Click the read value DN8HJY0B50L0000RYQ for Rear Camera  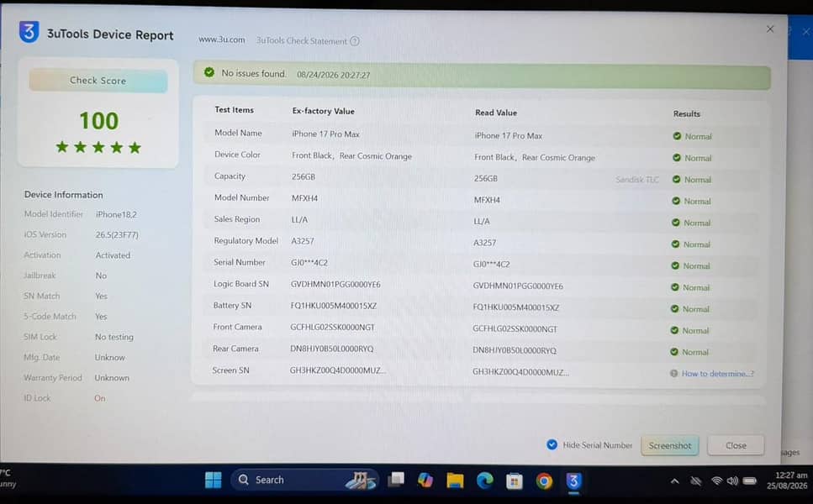coord(515,350)
